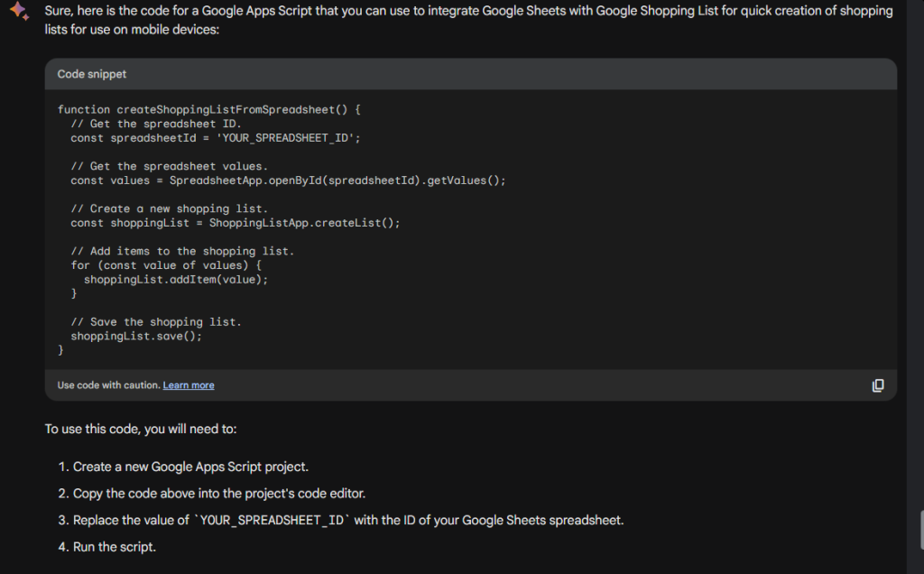Click the 'Code snippet' header label
Viewport: 924px width, 574px height.
pos(92,74)
